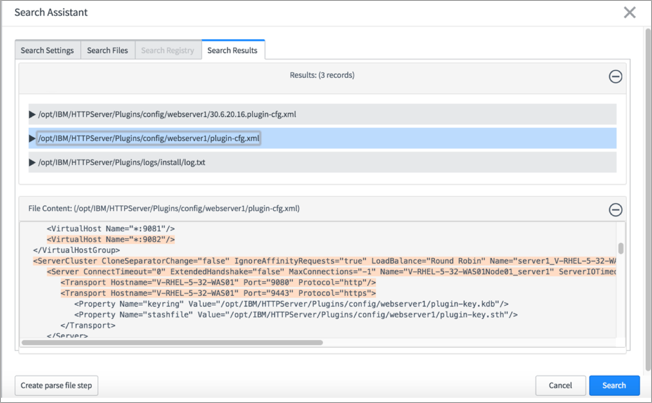Click the ServerCluster CloneSeparatorChange line
Screen dimensions: 652x403
324,261
